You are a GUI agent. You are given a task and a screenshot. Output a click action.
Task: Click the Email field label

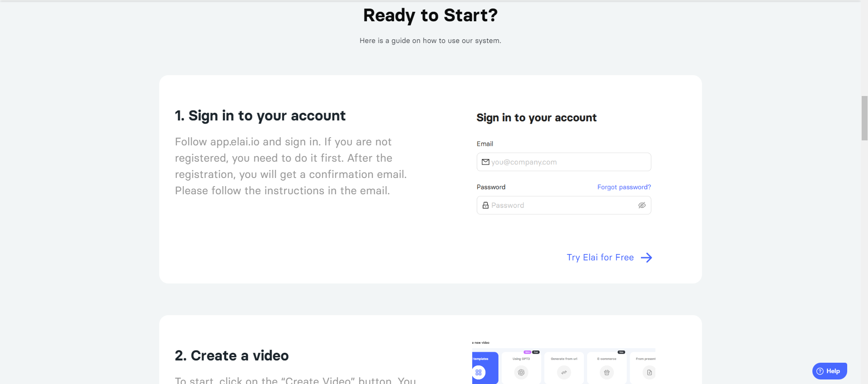(485, 144)
